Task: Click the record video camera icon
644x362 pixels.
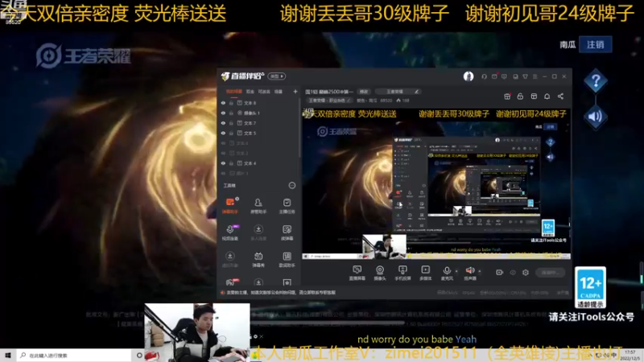Action: (499, 273)
